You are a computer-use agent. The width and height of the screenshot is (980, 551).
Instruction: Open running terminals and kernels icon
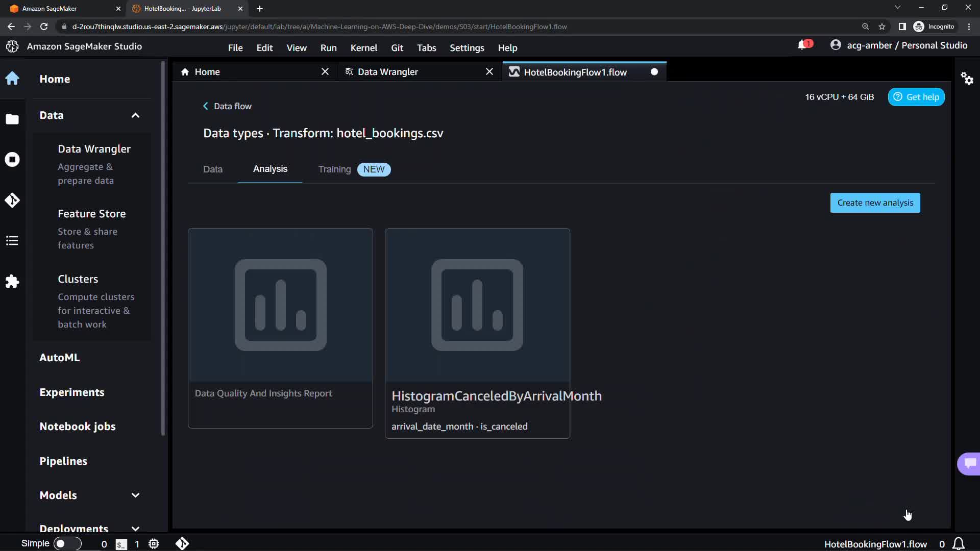tap(12, 160)
